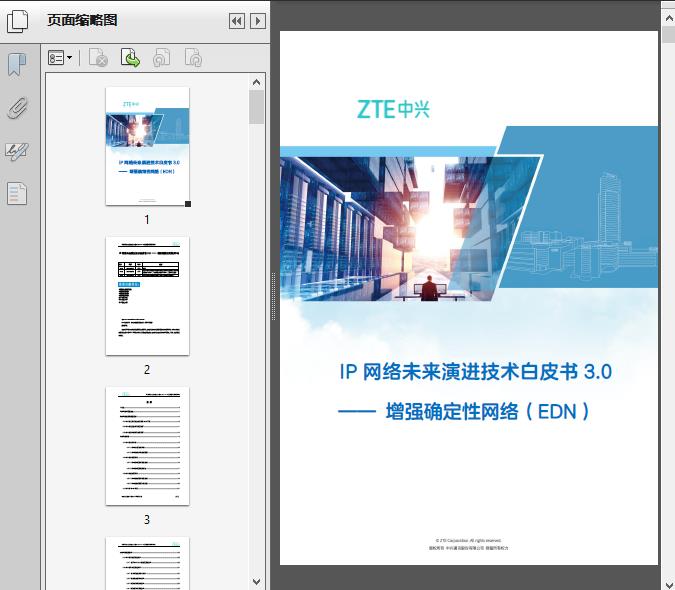Rotate pages counterclockwise icon
The image size is (675, 590).
[162, 59]
